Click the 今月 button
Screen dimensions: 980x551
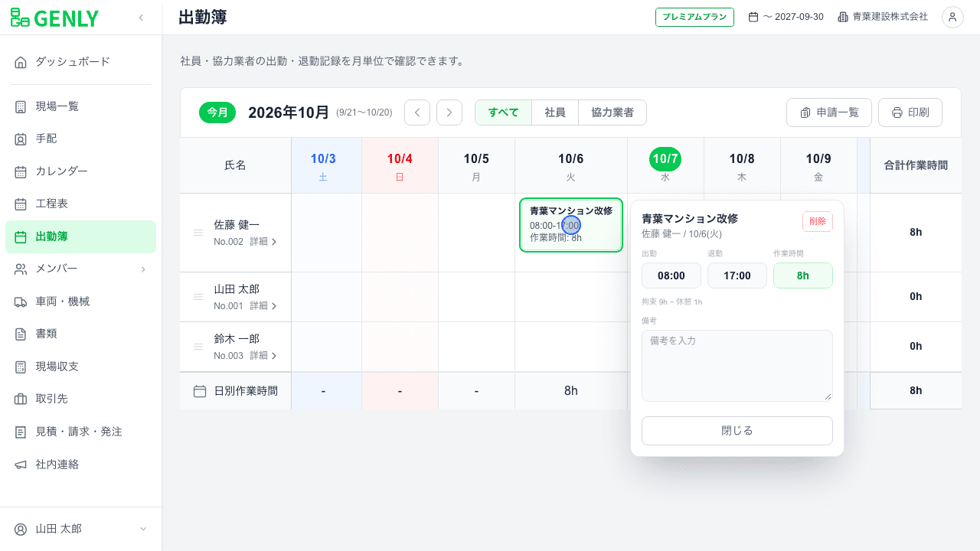click(x=217, y=112)
